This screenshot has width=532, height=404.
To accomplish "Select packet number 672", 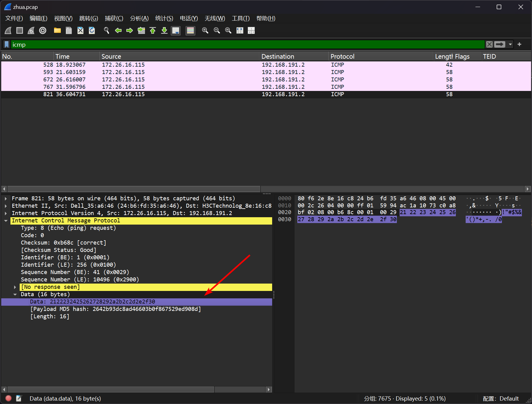I will [266, 80].
